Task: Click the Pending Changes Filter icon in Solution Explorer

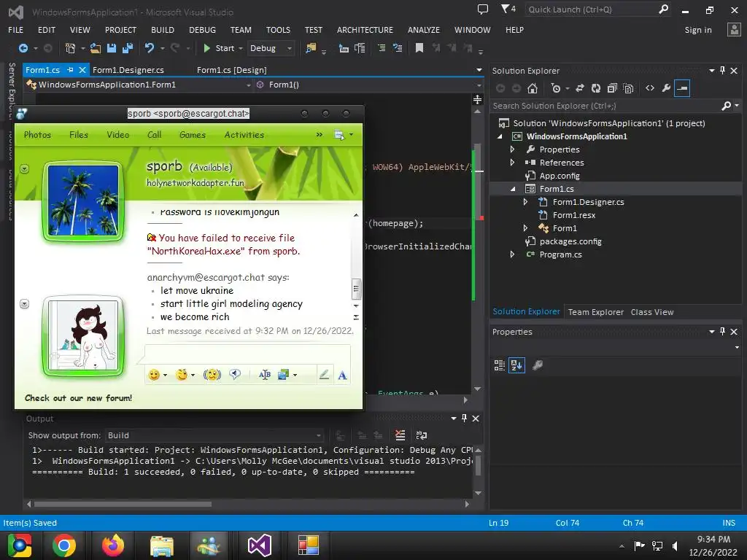Action: 556,88
